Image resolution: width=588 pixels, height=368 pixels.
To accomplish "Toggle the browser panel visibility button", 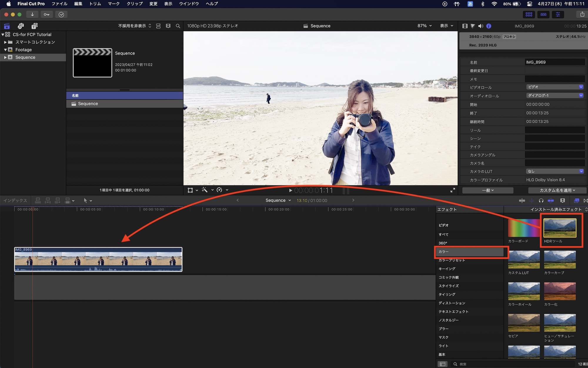I will 529,14.
